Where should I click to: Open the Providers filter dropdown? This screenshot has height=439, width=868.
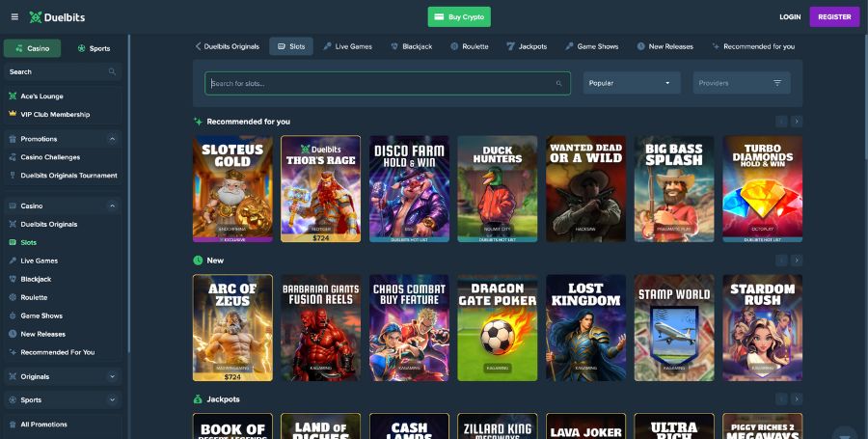(x=742, y=83)
